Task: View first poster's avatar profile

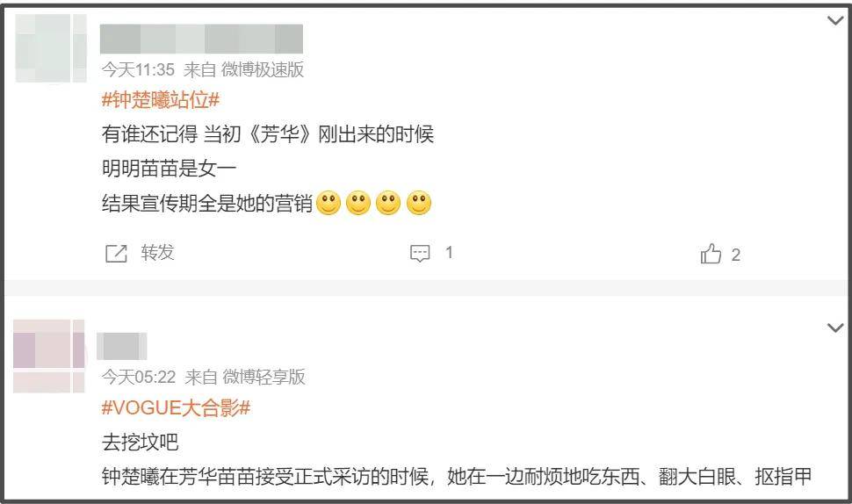Action: coord(51,48)
